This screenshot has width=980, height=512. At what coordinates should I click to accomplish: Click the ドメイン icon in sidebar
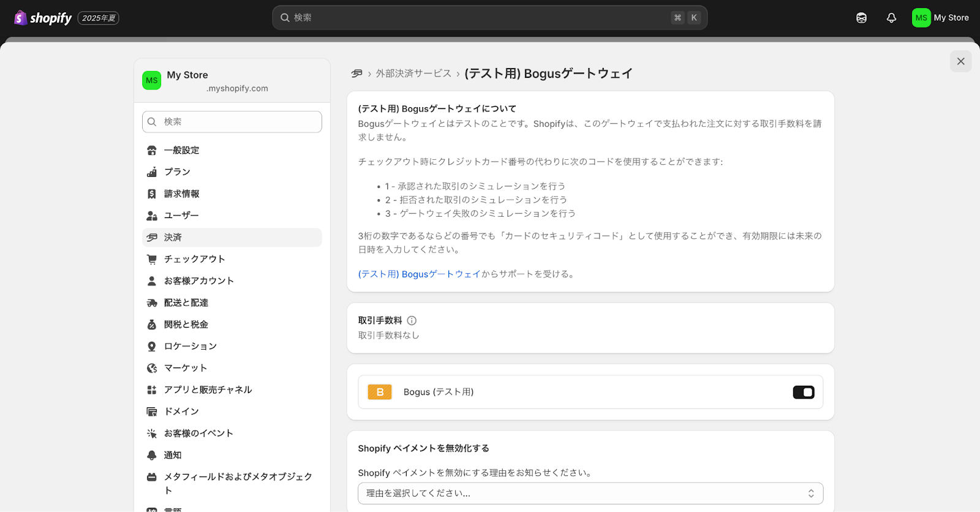click(x=152, y=412)
